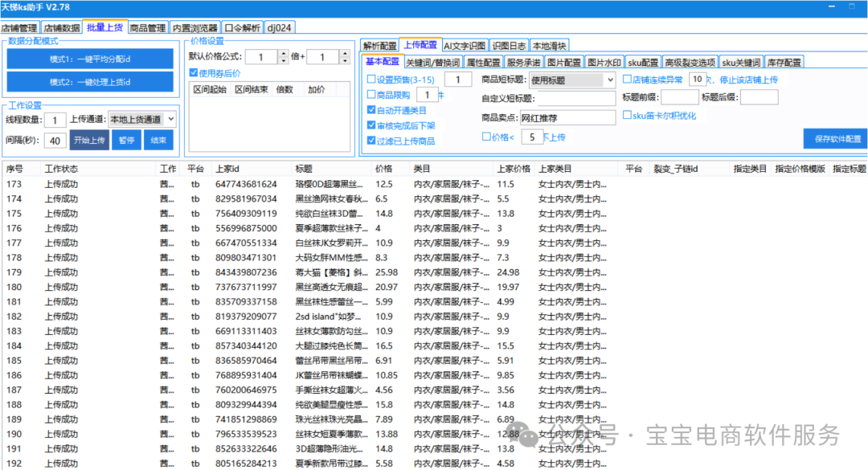
Task: Select the 批量上货 tab
Action: [x=104, y=27]
